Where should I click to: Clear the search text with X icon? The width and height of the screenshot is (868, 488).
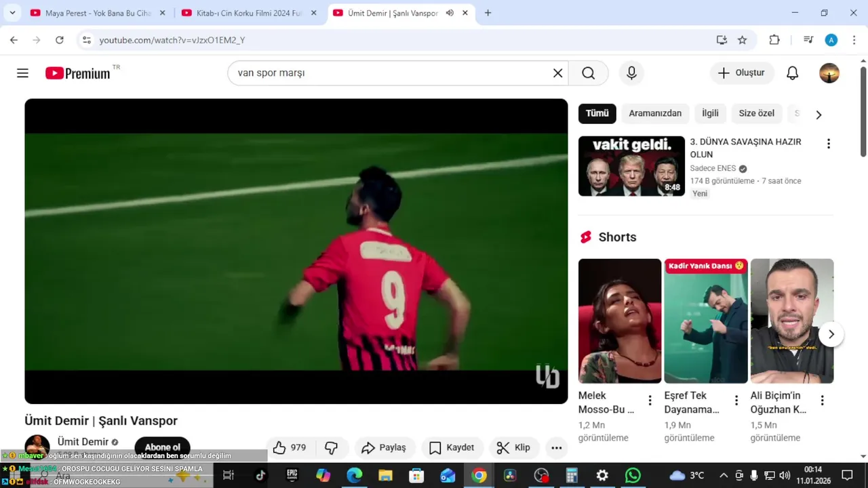pyautogui.click(x=557, y=73)
